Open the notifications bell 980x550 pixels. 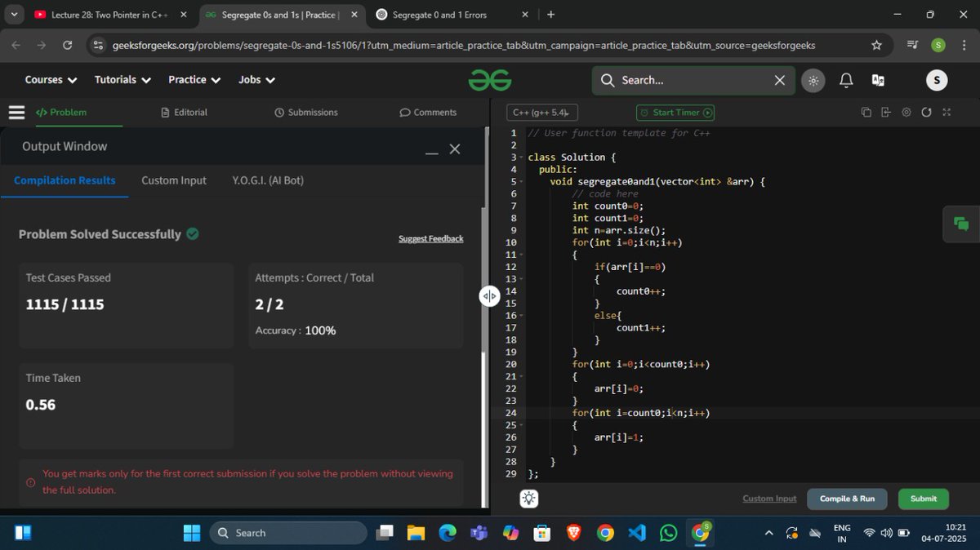846,80
